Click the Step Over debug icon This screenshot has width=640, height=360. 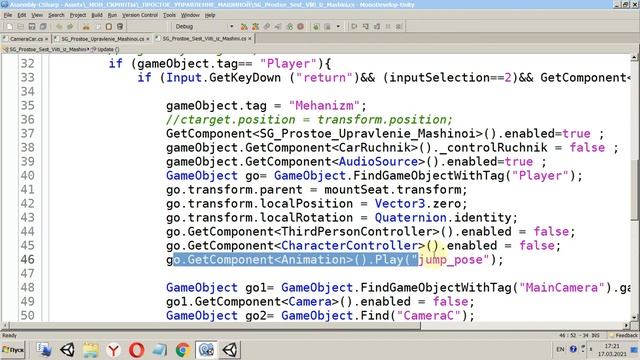tap(354, 27)
